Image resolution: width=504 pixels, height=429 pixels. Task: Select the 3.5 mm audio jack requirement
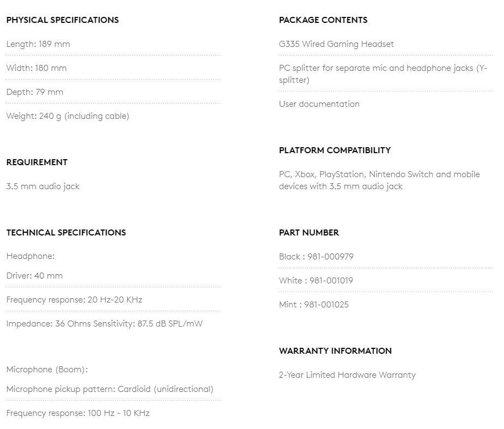(43, 186)
